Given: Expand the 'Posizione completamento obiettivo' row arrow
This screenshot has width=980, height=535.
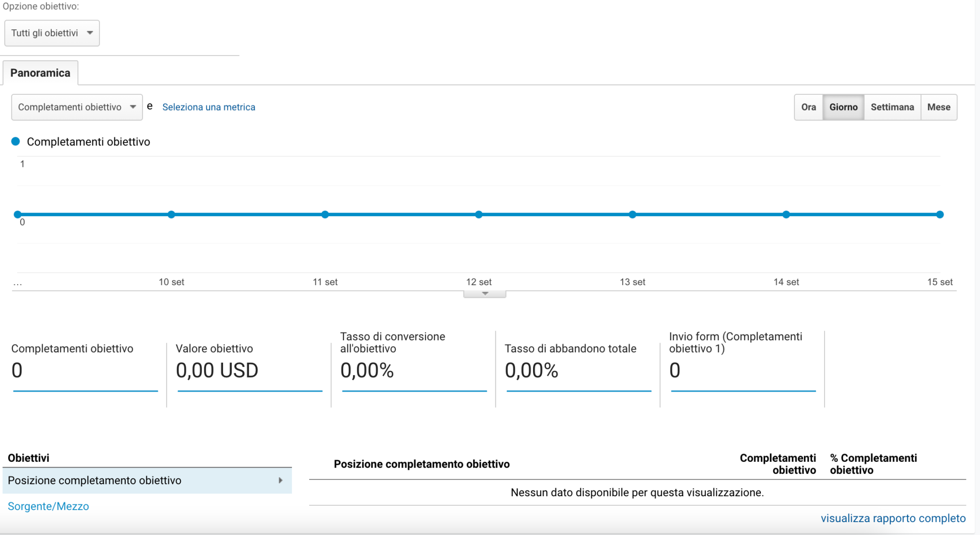Looking at the screenshot, I should pos(281,480).
